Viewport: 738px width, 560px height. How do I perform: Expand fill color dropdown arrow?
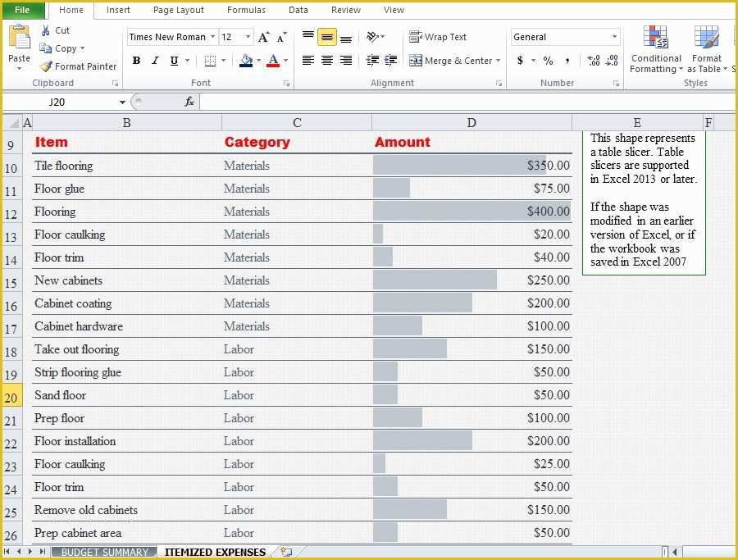[258, 61]
